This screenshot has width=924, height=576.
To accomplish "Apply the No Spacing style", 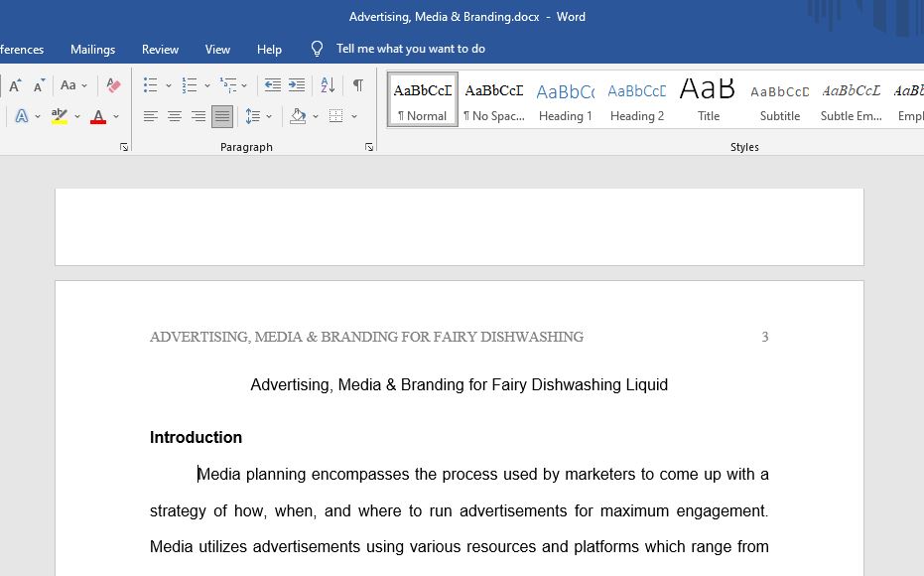I will click(494, 99).
